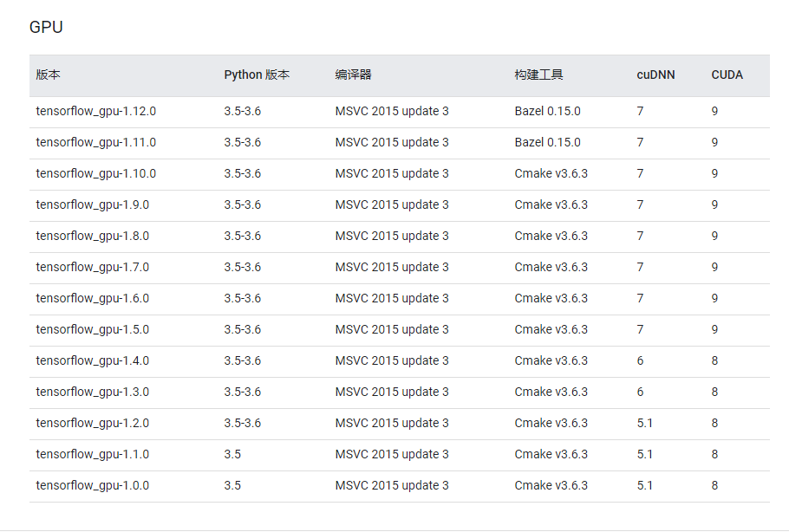This screenshot has height=532, width=789.
Task: Click Python 3.5-3.6 in tensorflow_gpu-1.12.0 row
Action: coord(243,111)
